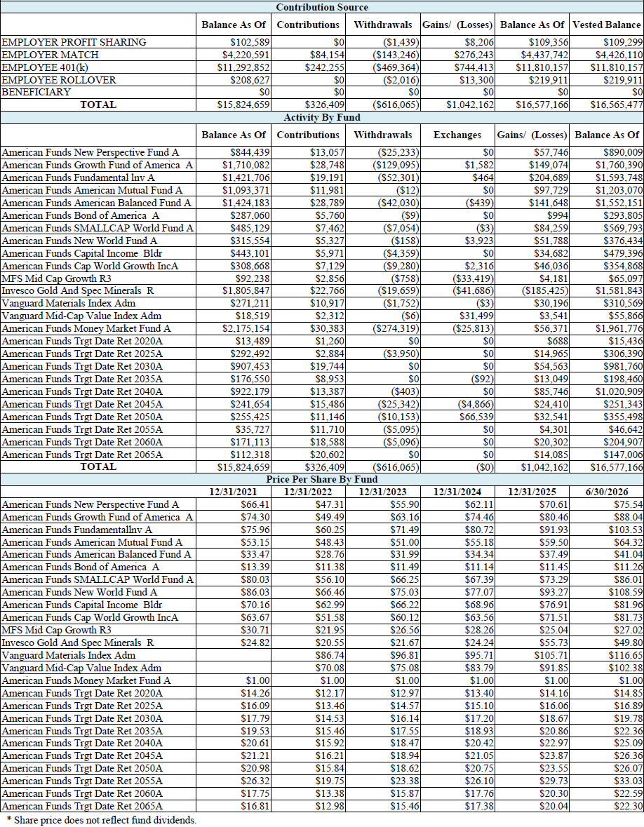The image size is (644, 827).
Task: Click 'American Funds Fundamental Inv A' in Activity By Fund
Action: pos(78,177)
